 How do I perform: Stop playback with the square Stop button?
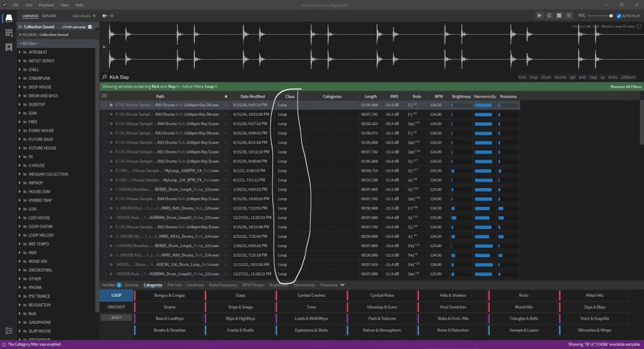point(559,16)
